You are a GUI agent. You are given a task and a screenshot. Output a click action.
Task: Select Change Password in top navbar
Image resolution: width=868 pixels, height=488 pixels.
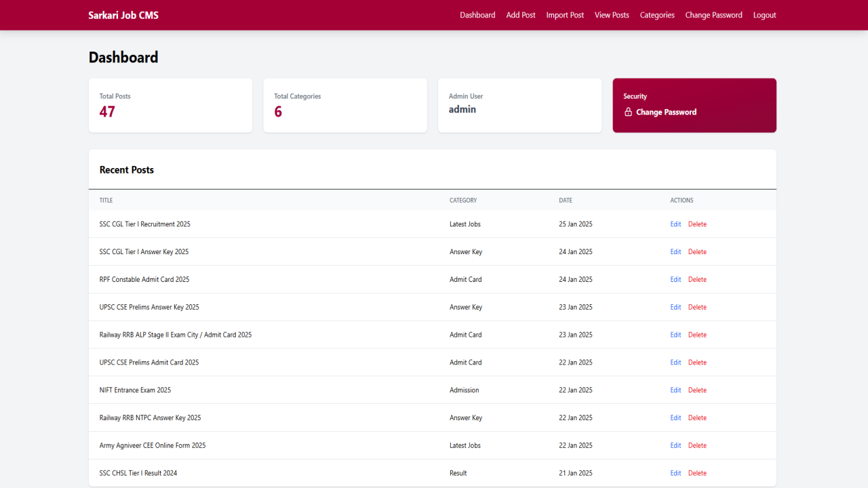coord(713,15)
